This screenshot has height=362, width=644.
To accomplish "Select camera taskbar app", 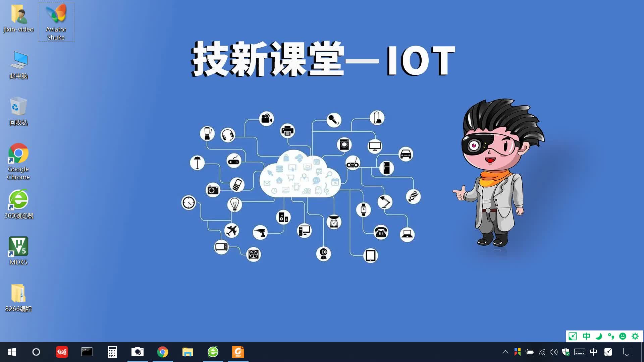I will coord(138,351).
